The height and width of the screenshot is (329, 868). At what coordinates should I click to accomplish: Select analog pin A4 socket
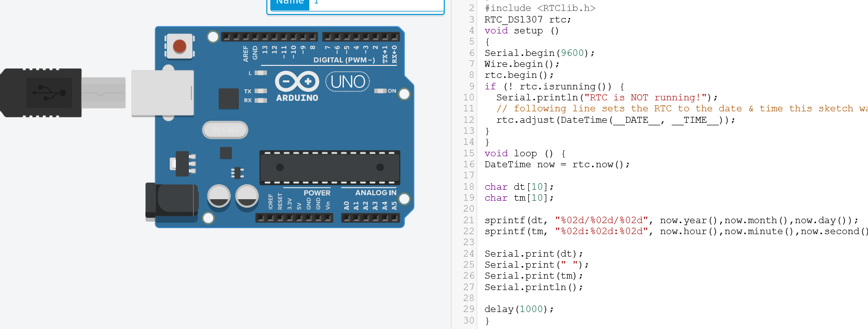coord(385,218)
